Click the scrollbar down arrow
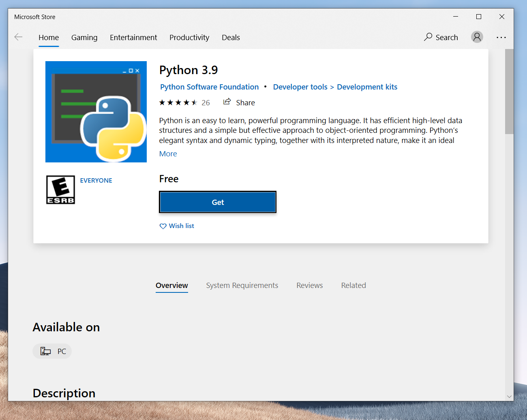 coord(509,397)
